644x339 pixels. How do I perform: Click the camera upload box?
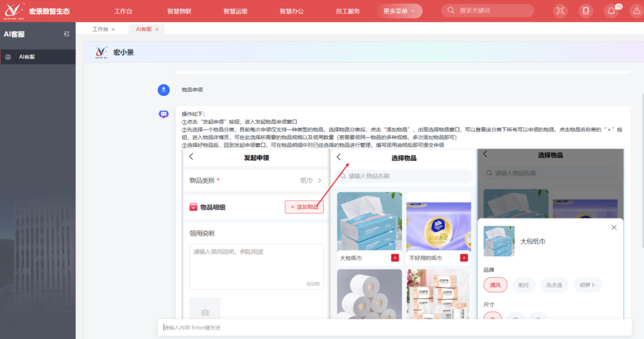pos(205,308)
